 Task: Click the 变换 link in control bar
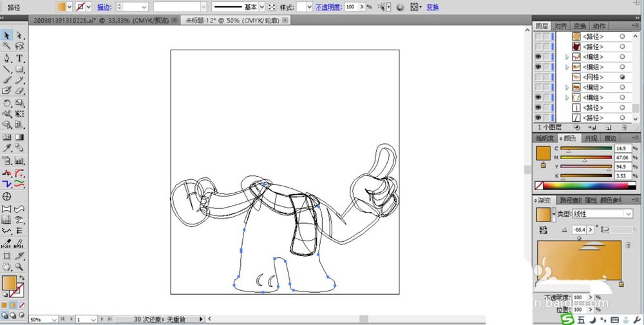(433, 7)
